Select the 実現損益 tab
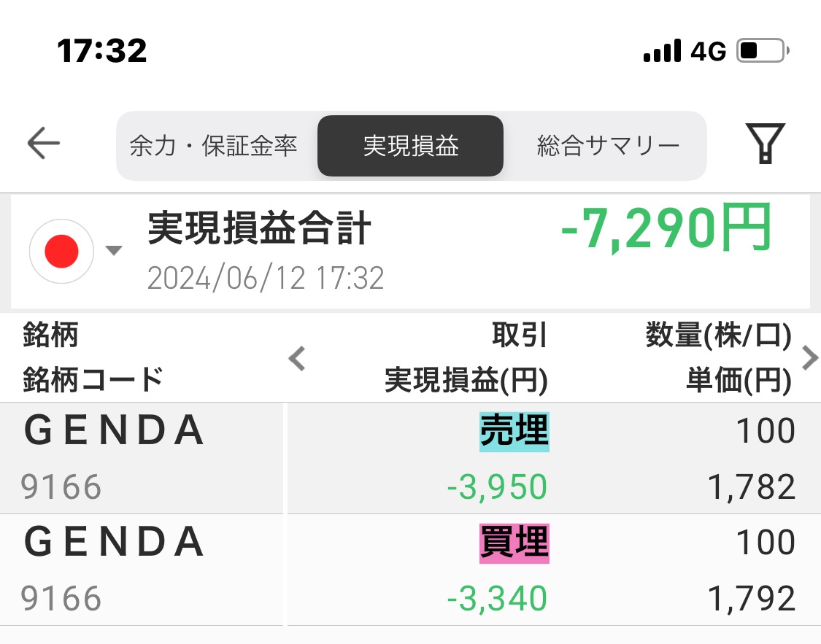This screenshot has height=644, width=821. tap(410, 146)
